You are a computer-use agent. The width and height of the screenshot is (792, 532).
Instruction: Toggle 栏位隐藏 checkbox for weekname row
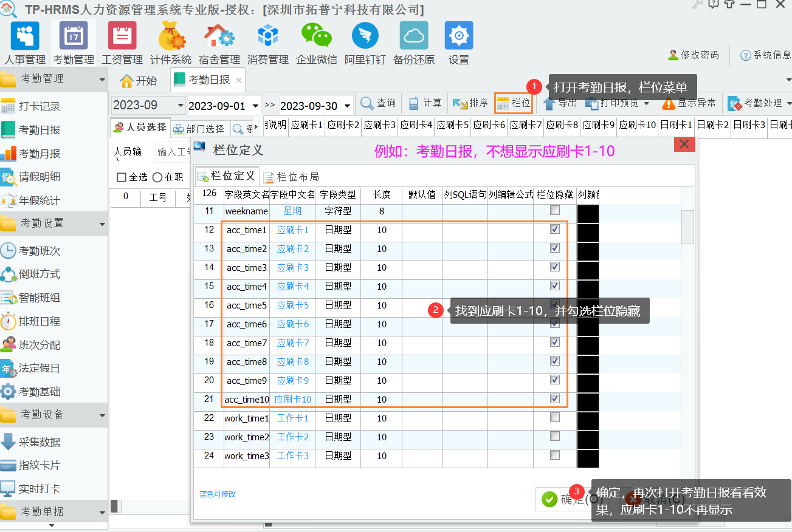(554, 211)
